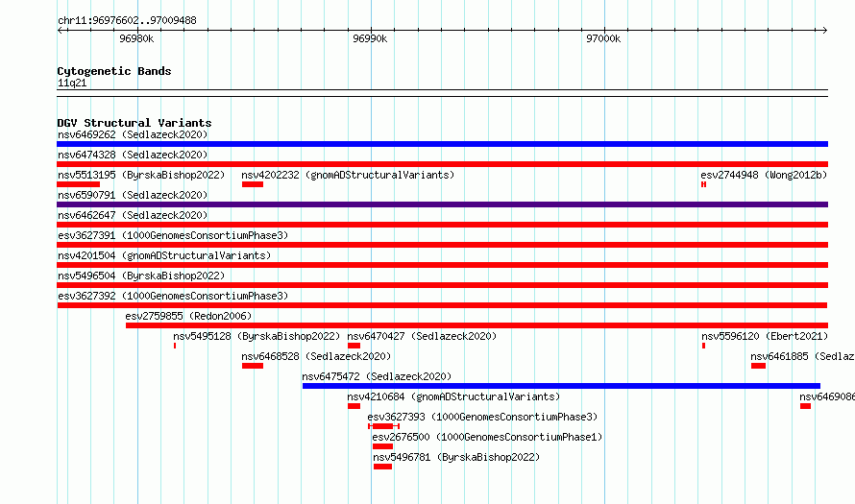
Task: Click the ruler's left arrow end
Action: (x=60, y=30)
